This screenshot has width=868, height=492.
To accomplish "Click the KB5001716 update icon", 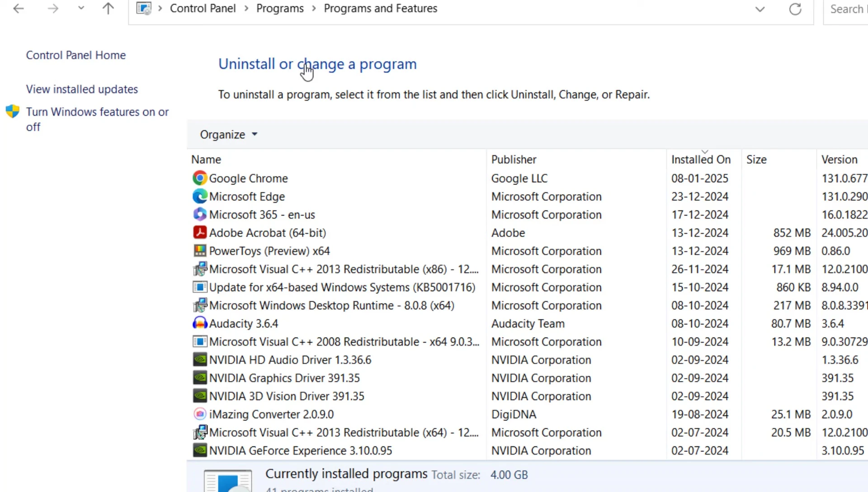I will pos(200,287).
